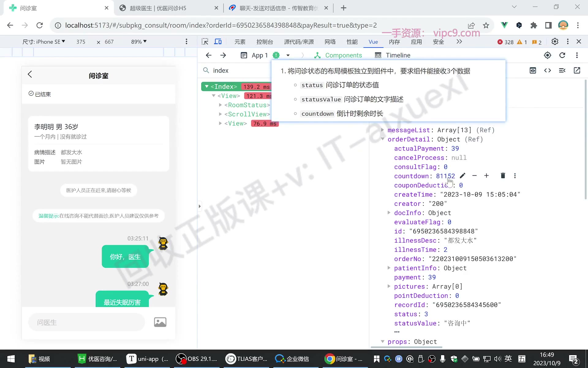Switch to 超级医生 browser tab
The image size is (588, 368).
pyautogui.click(x=169, y=8)
